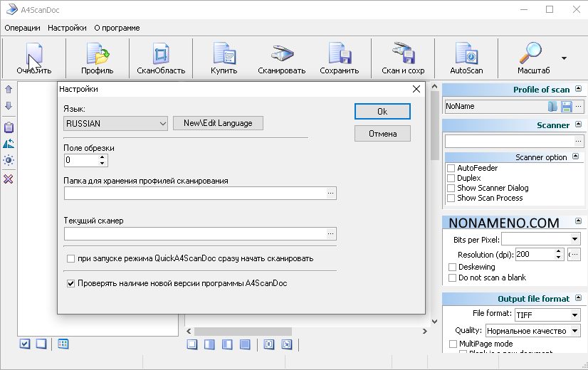Click the red X delete icon in left sidebar
Image resolution: width=588 pixels, height=370 pixels.
(9, 179)
